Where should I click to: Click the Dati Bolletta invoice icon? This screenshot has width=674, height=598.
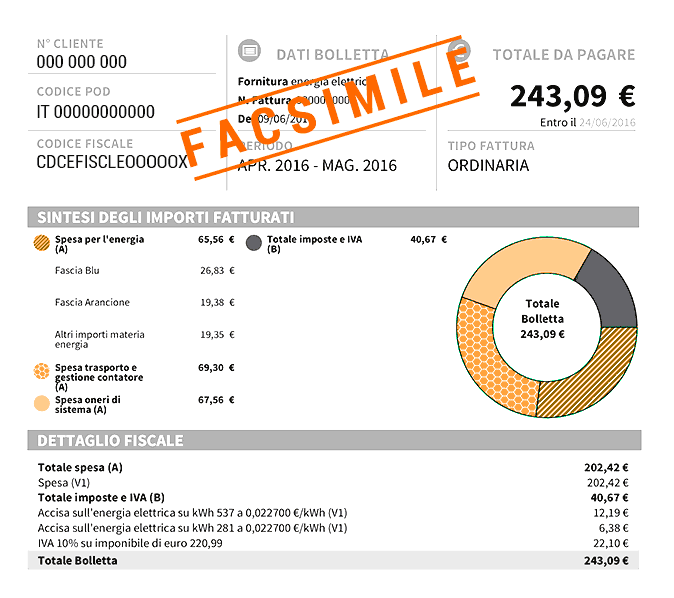249,51
